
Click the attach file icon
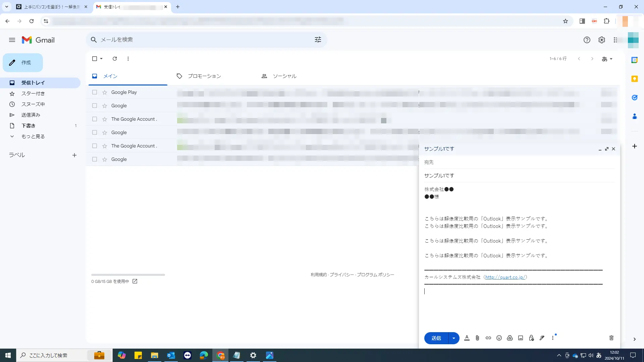click(x=477, y=338)
